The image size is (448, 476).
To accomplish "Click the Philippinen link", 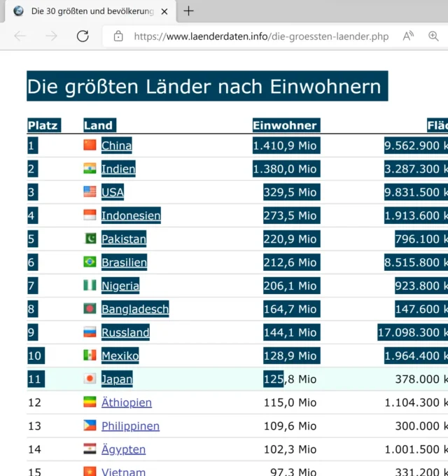I will click(130, 426).
